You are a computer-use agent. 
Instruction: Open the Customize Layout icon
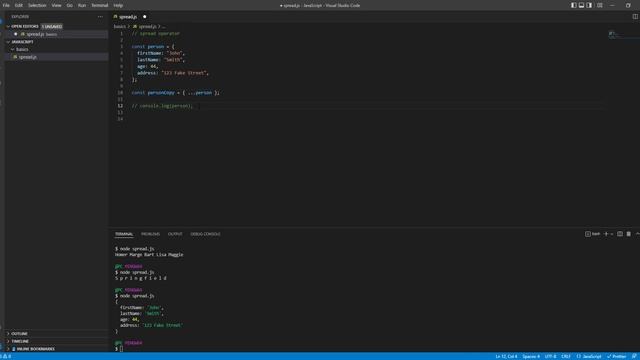coord(600,5)
